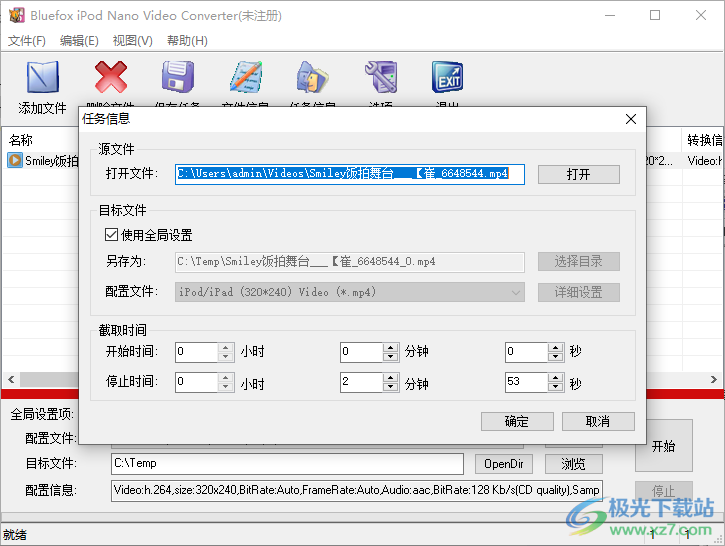This screenshot has width=725, height=546.
Task: Open the 编辑(E) menu
Action: coord(79,41)
